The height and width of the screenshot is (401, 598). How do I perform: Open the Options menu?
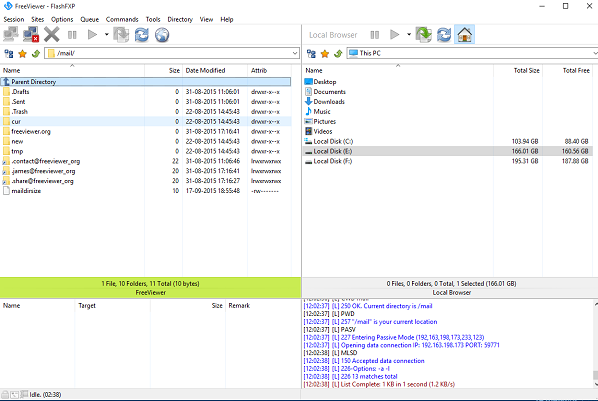(62, 19)
